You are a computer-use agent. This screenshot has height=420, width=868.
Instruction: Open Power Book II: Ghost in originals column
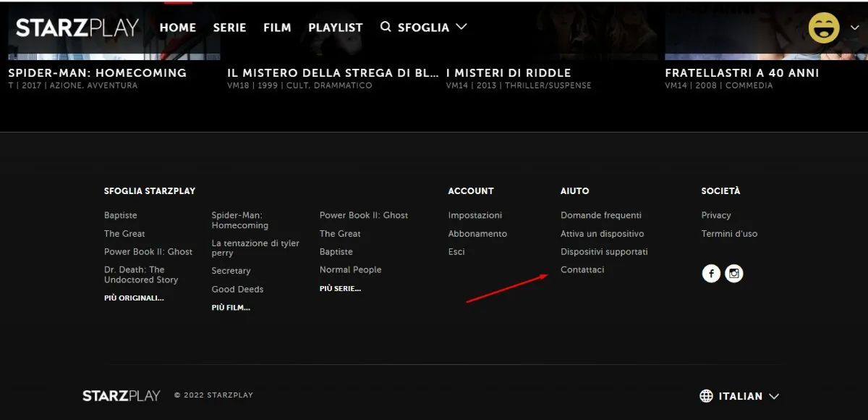click(148, 252)
